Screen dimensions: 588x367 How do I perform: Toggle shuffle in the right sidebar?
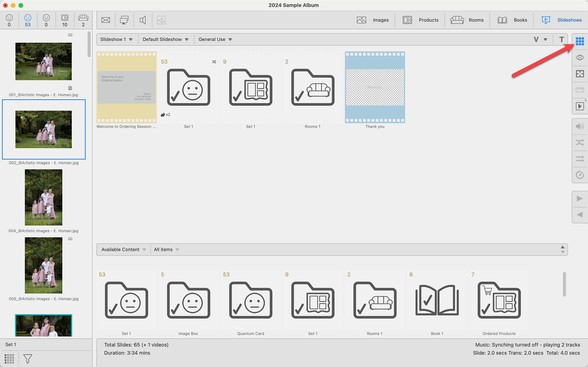579,142
